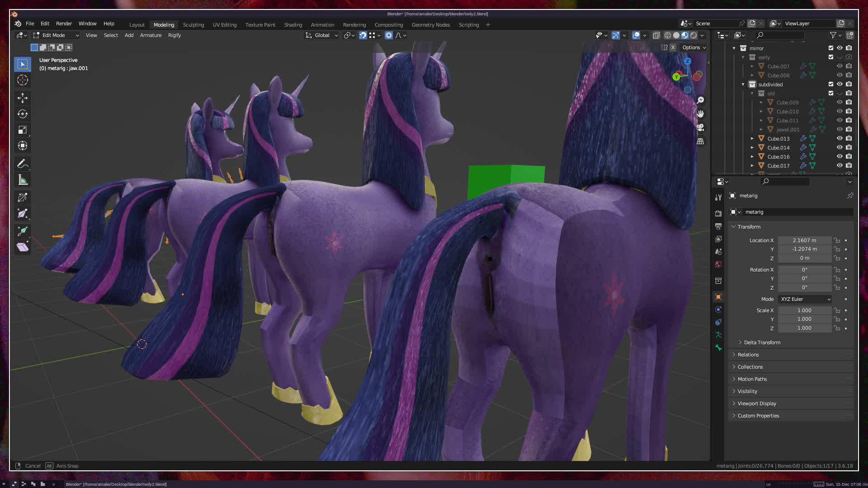
Task: Open the Armature menu
Action: pos(151,35)
